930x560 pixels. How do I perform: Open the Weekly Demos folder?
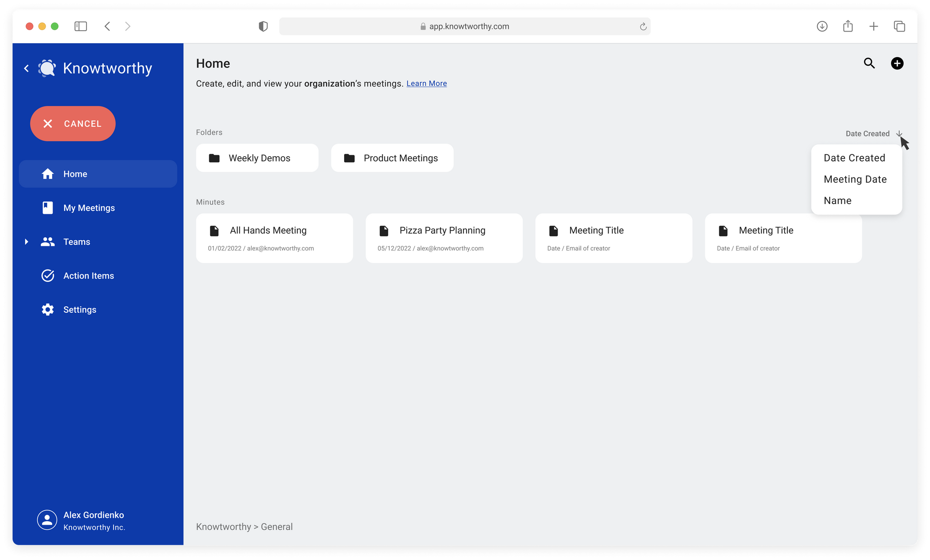point(258,158)
